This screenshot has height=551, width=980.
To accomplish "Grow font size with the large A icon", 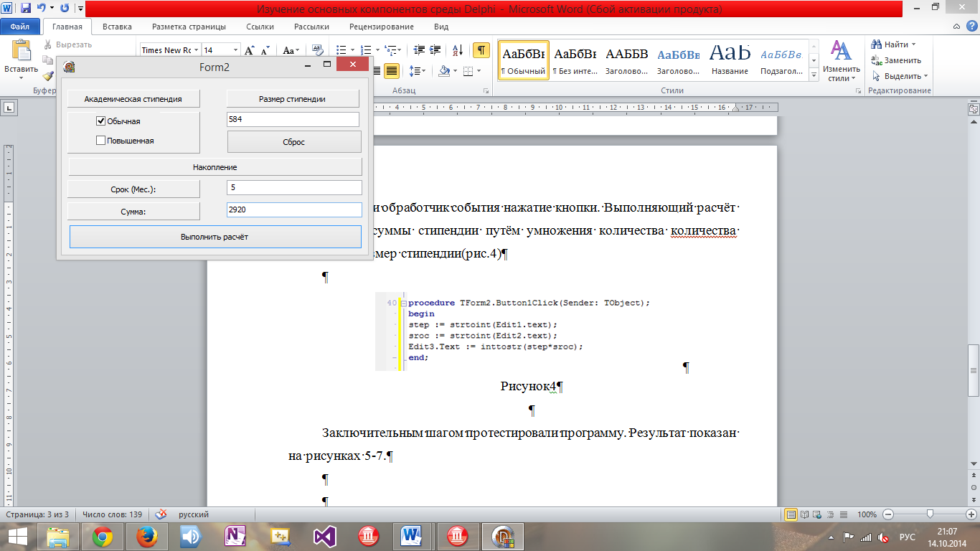I will 250,50.
